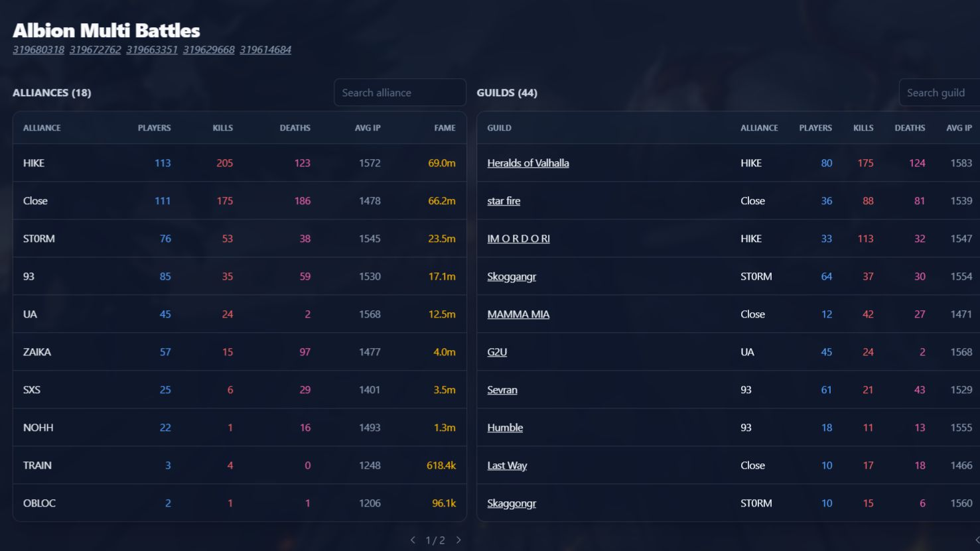Focus the Search alliance field
The width and height of the screenshot is (980, 551).
[x=400, y=93]
